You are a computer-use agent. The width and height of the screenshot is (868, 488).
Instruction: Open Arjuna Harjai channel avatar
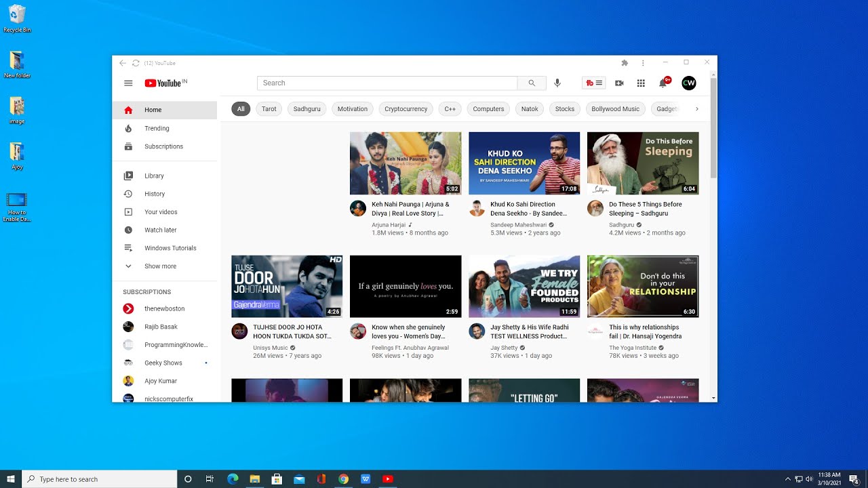(x=358, y=208)
